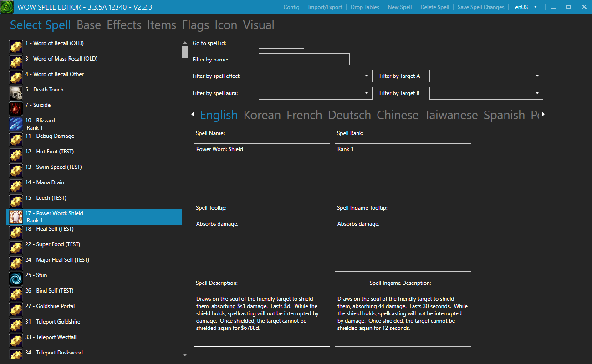592x364 pixels.
Task: Click the Major Heal Self (TEST) icon
Action: pos(16,263)
